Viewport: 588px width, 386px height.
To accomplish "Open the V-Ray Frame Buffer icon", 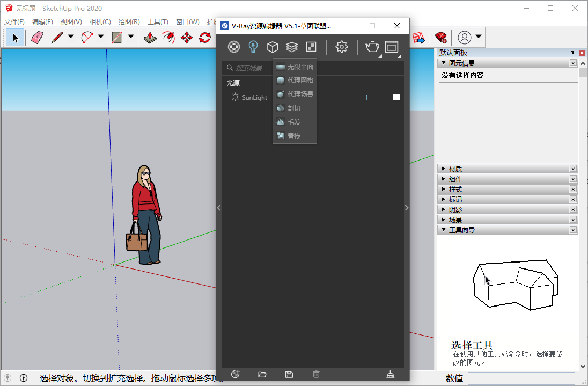I will (391, 47).
